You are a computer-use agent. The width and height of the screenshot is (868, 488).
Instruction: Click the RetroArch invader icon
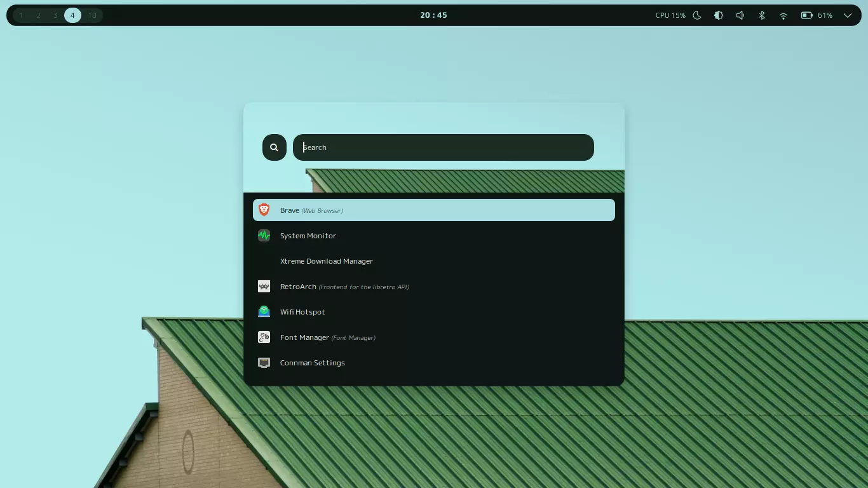coord(264,287)
